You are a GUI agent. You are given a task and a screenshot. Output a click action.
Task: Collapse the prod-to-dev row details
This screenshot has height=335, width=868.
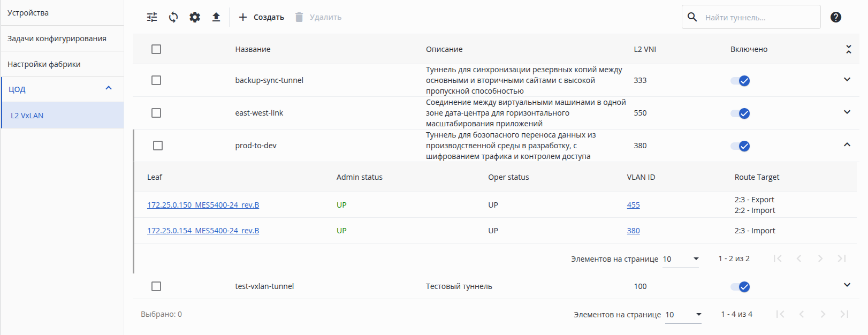(847, 145)
